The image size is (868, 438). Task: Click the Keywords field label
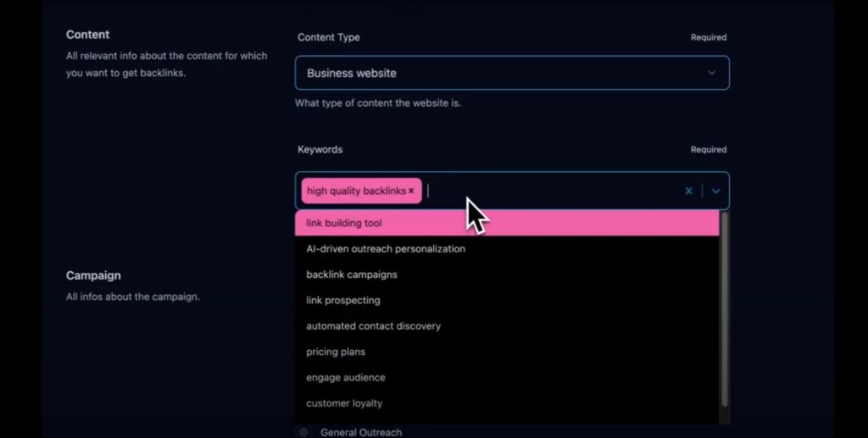coord(320,149)
